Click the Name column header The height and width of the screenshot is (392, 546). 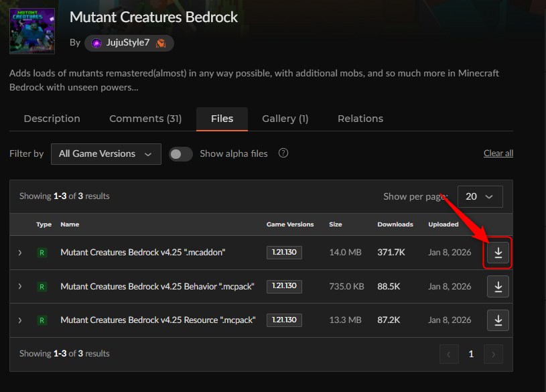(70, 224)
